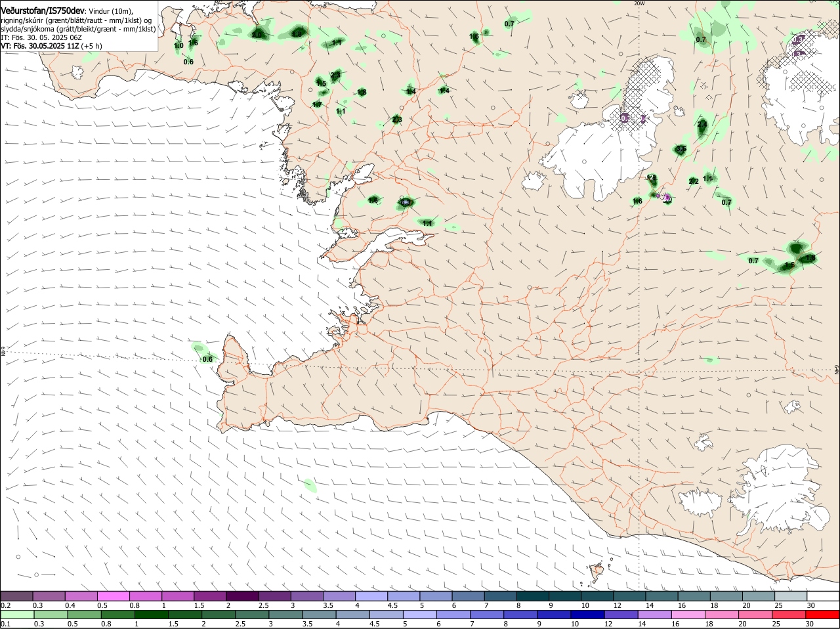The height and width of the screenshot is (629, 840).
Task: Select the darkest purple snow-scale swatch labeled 2
Action: pos(242,596)
